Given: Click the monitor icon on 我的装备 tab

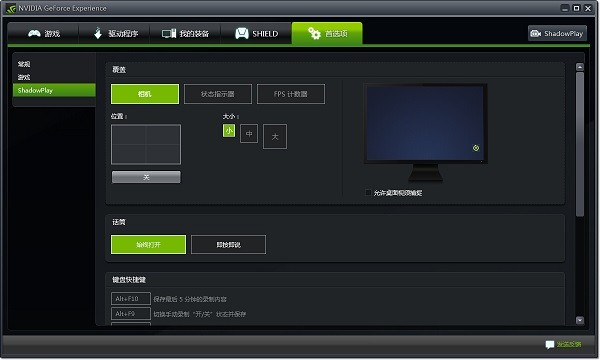Looking at the screenshot, I should click(x=169, y=34).
